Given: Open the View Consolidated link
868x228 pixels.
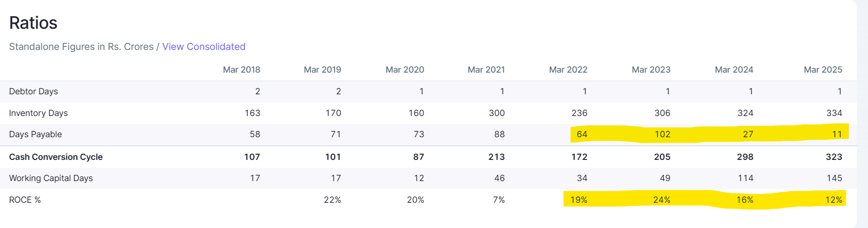Looking at the screenshot, I should (x=204, y=47).
